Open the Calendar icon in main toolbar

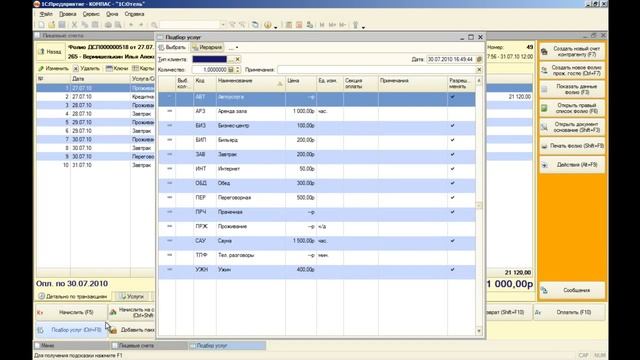point(299,25)
